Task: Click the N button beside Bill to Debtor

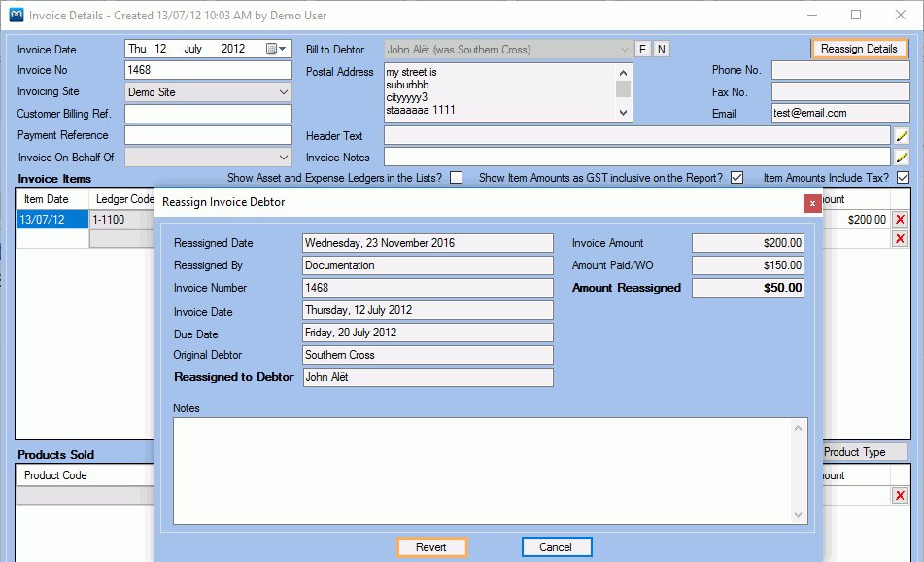Action: coord(663,49)
